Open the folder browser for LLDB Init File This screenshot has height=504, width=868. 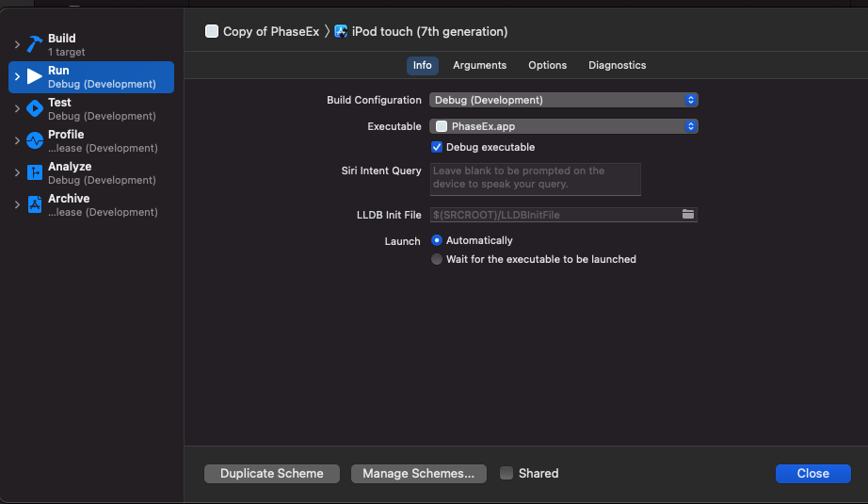click(x=688, y=215)
